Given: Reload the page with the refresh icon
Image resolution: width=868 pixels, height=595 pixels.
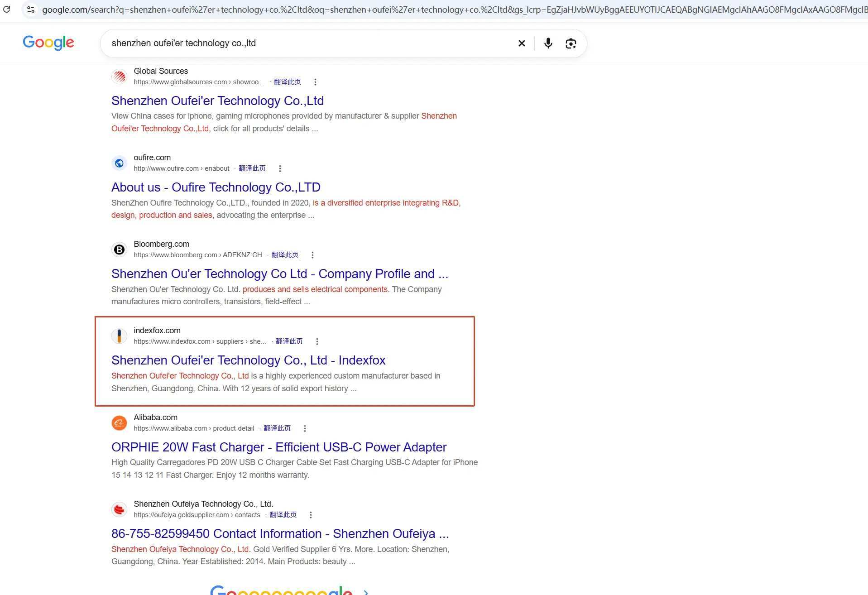Looking at the screenshot, I should (6, 9).
